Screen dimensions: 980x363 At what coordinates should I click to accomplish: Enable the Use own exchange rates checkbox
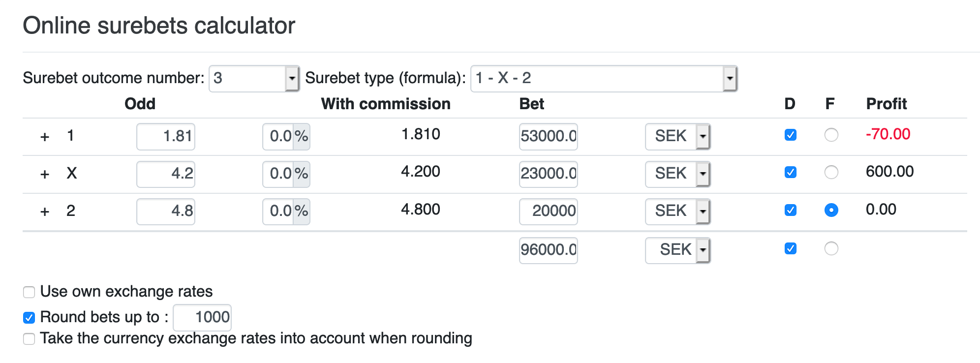(x=29, y=292)
